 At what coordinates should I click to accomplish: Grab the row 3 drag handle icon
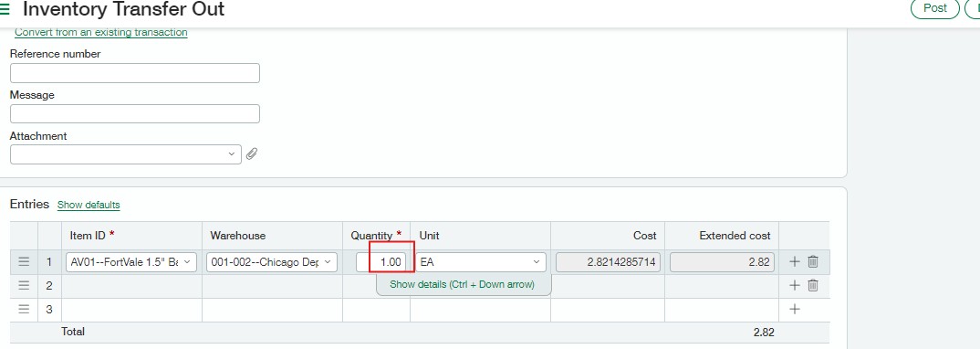24,310
